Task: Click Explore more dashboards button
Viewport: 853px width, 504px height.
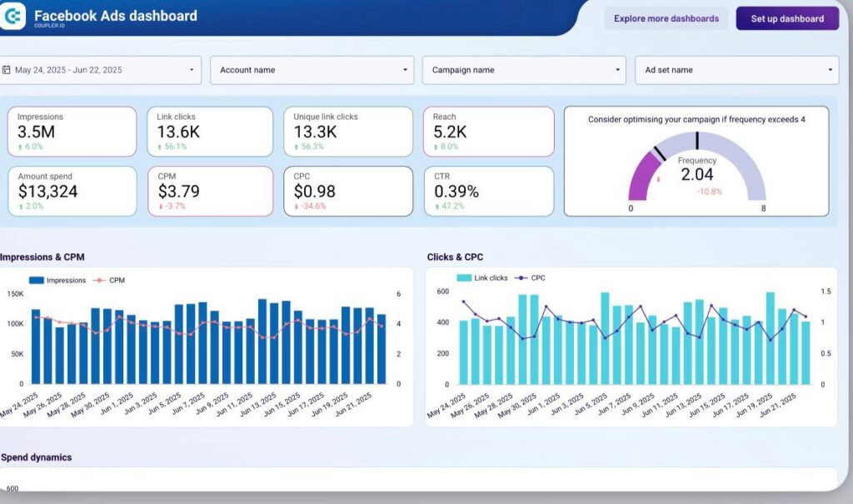Action: pyautogui.click(x=666, y=18)
